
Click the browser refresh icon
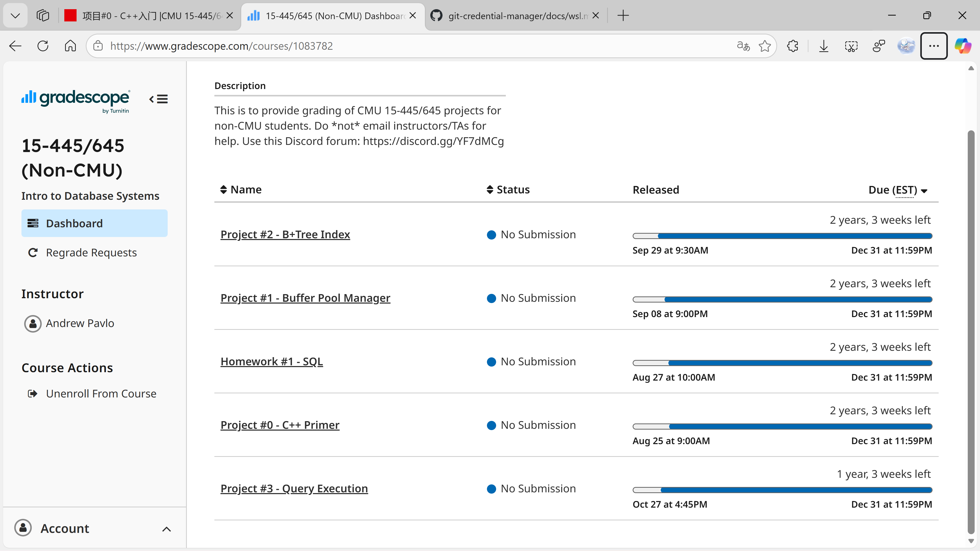(x=43, y=46)
